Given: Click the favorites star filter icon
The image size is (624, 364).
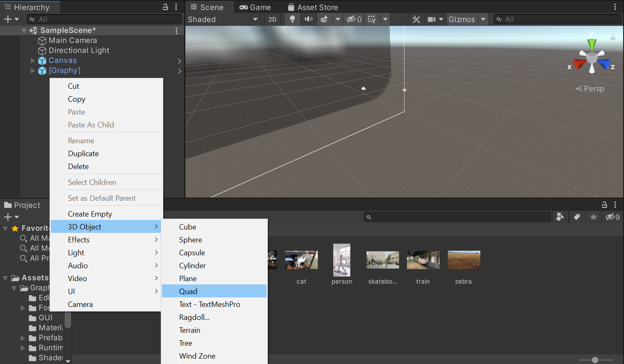Looking at the screenshot, I should click(x=594, y=217).
